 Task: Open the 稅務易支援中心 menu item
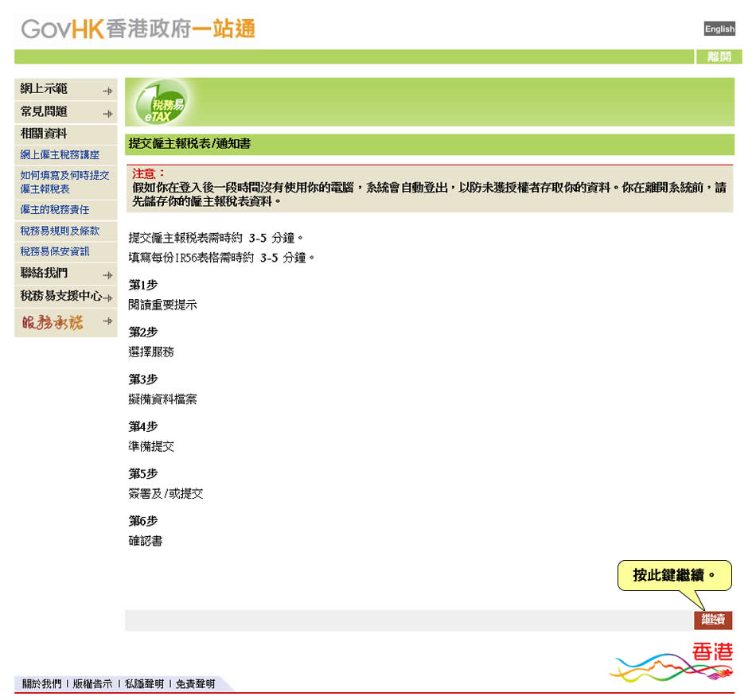[61, 296]
